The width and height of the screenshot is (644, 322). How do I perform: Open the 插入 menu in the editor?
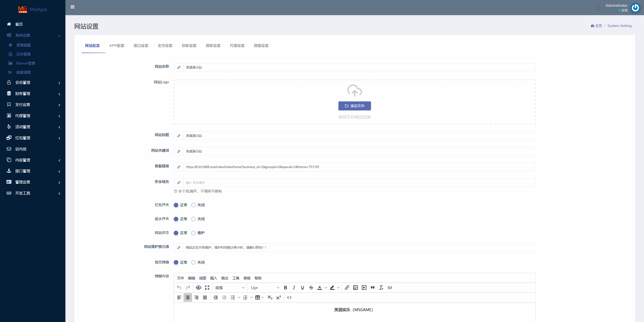(x=213, y=278)
